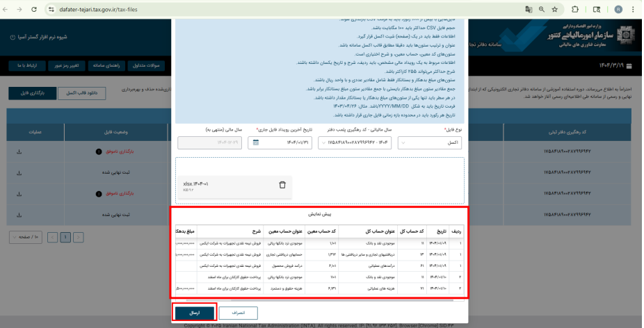Image resolution: width=644 pixels, height=328 pixels.
Task: Click the browser bookmark star icon
Action: (554, 10)
